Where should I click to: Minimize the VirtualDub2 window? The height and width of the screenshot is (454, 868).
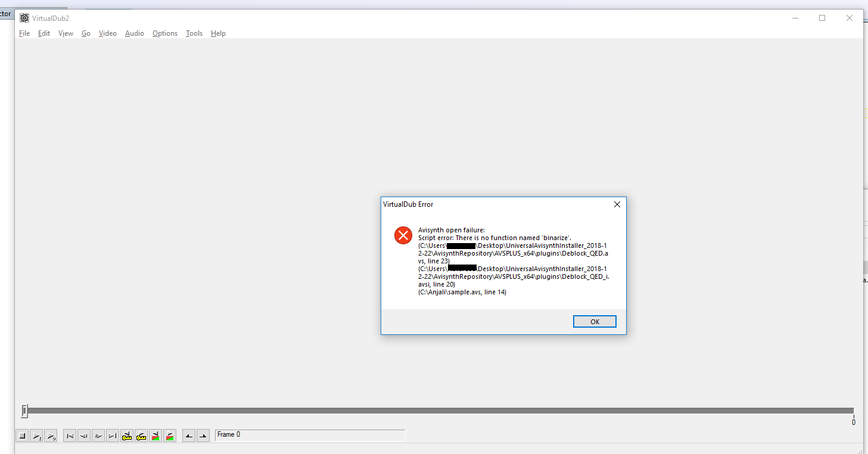click(x=795, y=18)
